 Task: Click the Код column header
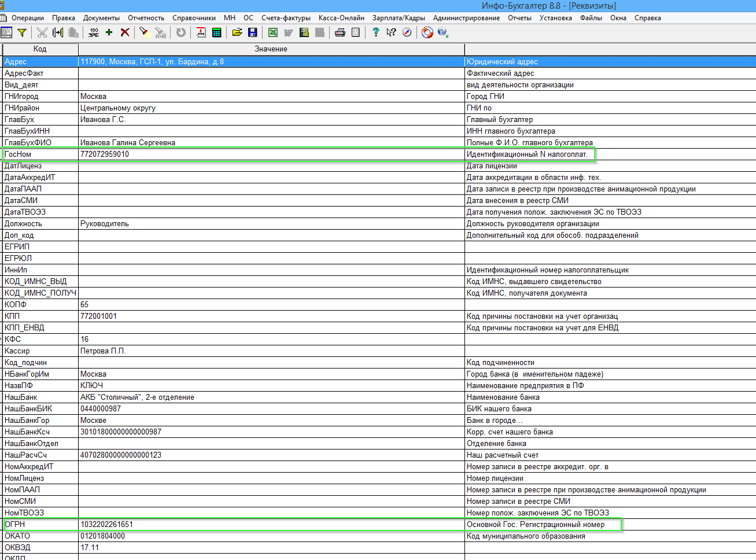click(x=40, y=49)
